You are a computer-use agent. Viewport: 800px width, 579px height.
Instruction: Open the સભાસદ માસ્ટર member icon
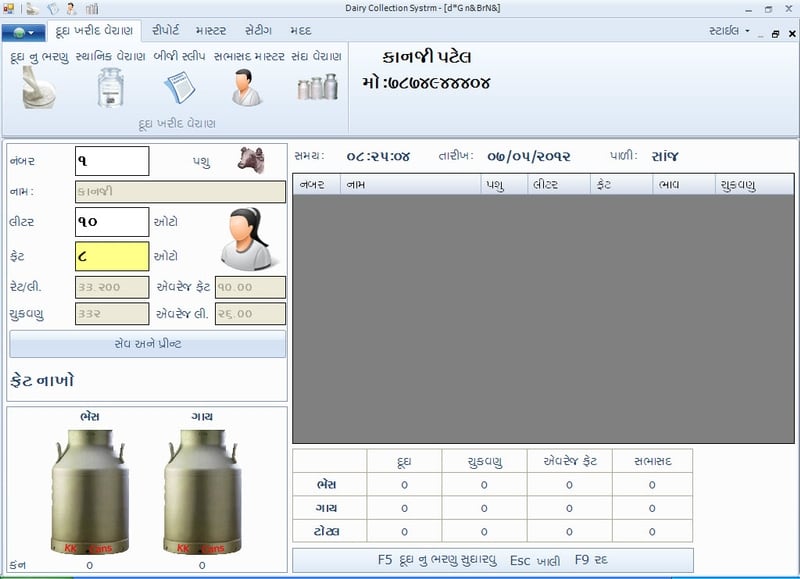(x=246, y=88)
